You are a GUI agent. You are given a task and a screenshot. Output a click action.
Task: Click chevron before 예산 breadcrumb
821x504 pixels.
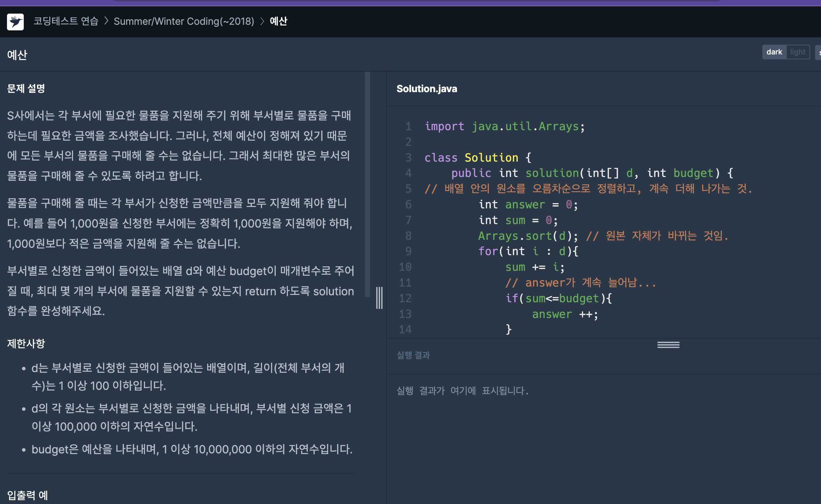pos(262,21)
